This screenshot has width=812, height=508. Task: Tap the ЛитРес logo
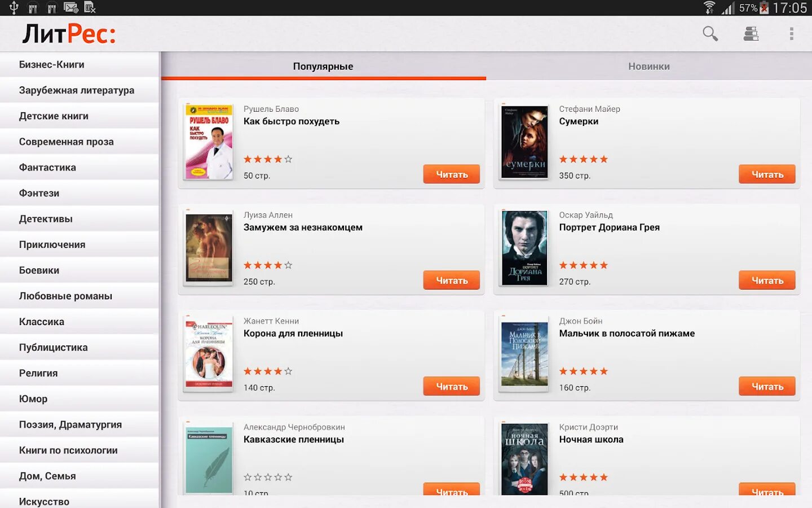69,34
